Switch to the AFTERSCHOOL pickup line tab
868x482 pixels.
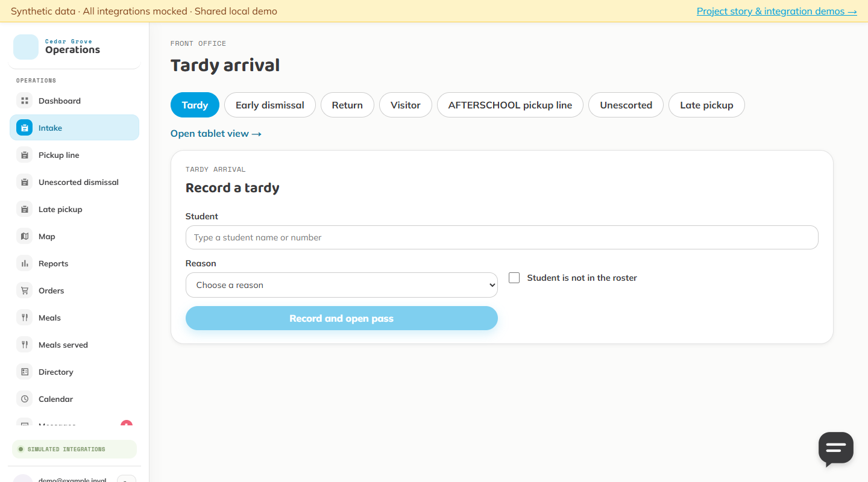[510, 105]
